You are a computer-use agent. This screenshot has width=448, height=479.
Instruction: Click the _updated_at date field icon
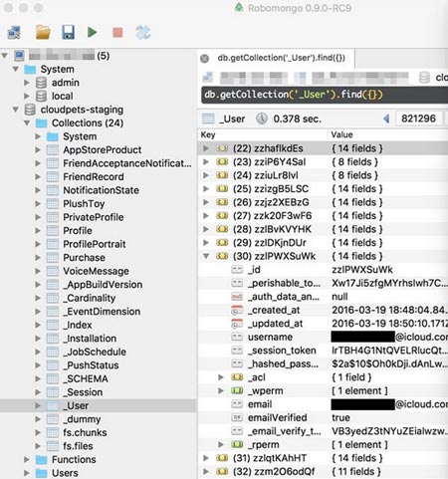click(x=237, y=324)
